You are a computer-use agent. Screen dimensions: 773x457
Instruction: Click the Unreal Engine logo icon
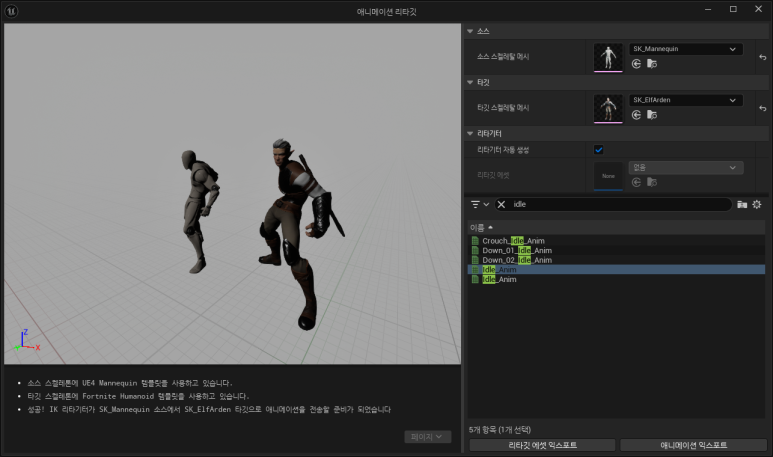click(x=11, y=11)
